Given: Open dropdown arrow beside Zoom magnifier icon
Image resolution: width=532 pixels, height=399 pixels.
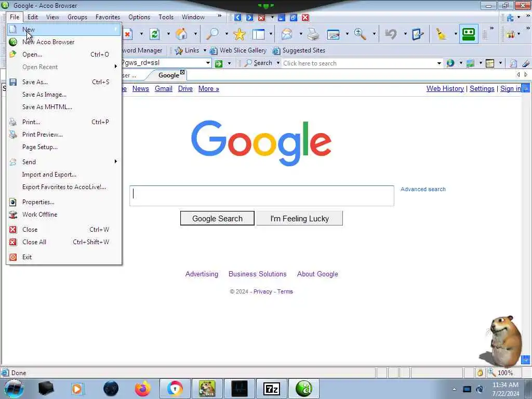Looking at the screenshot, I should tap(374, 34).
